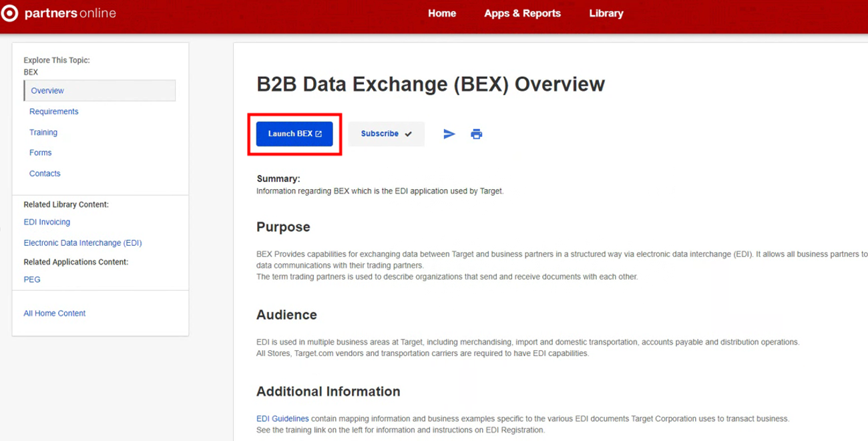868x441 pixels.
Task: Open the Training page
Action: point(43,132)
